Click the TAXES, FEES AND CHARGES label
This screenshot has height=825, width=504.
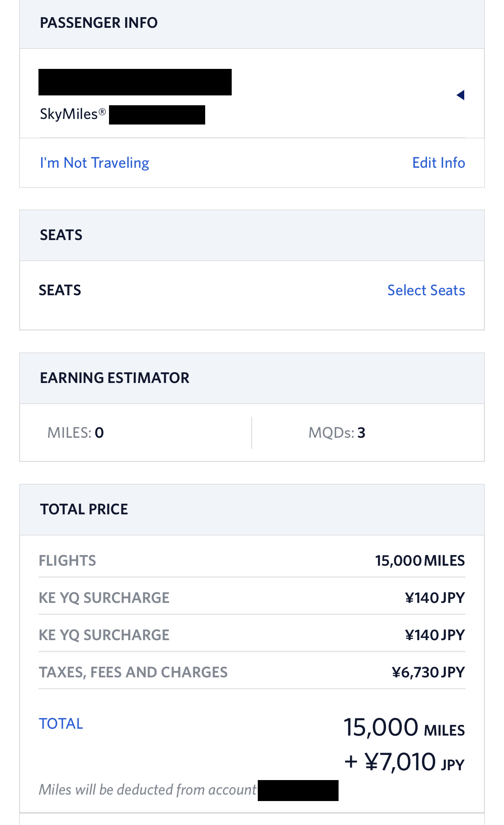point(133,673)
